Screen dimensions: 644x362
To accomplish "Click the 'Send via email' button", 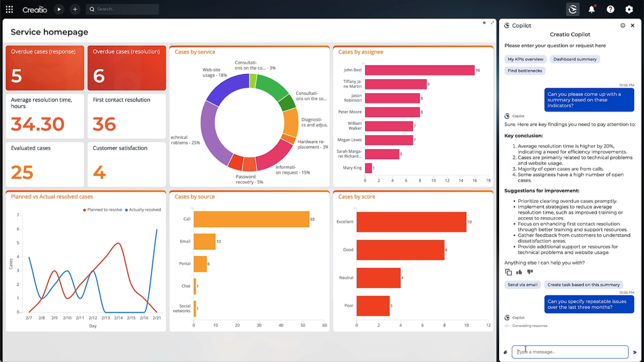I will [522, 284].
